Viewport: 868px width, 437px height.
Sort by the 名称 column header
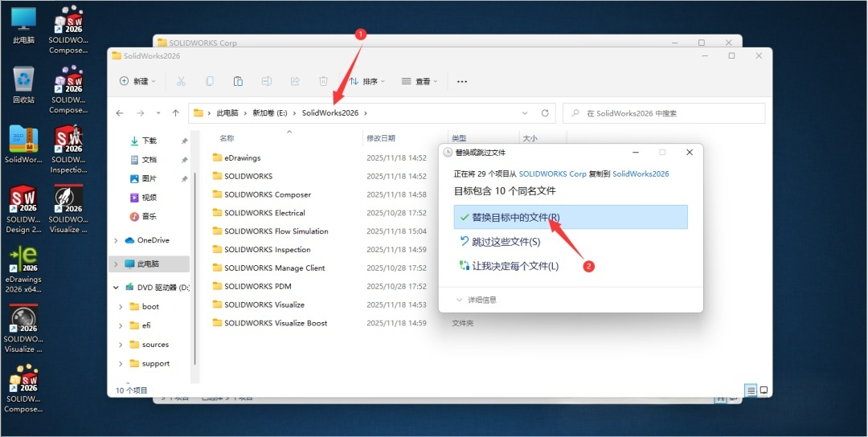click(x=227, y=138)
